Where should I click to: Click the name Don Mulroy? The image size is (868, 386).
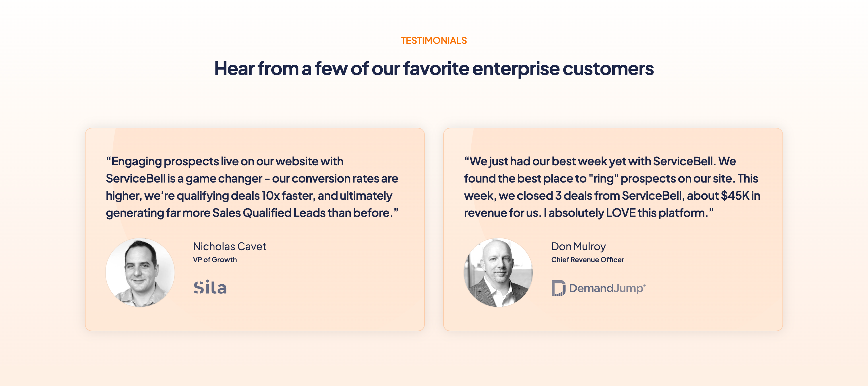coord(578,247)
